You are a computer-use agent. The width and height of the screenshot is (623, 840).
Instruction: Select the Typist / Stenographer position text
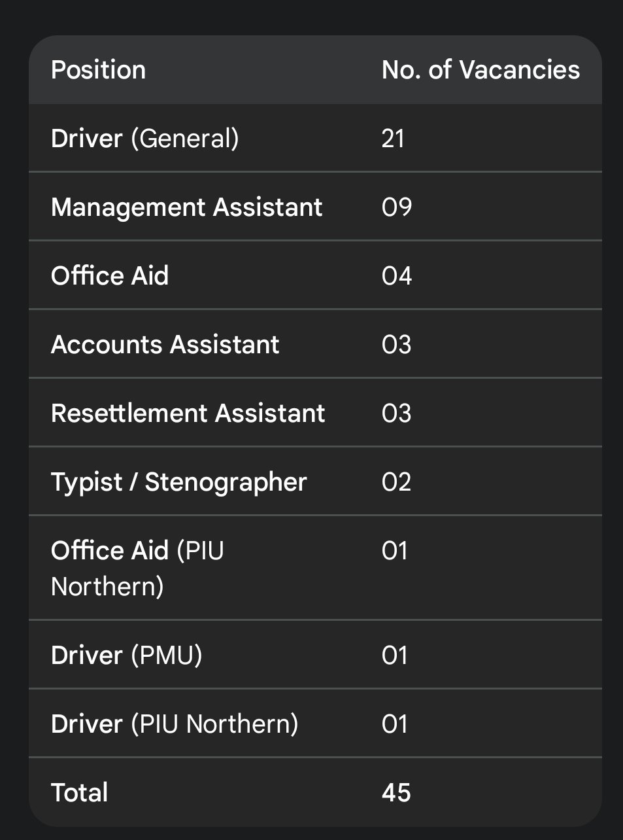178,482
